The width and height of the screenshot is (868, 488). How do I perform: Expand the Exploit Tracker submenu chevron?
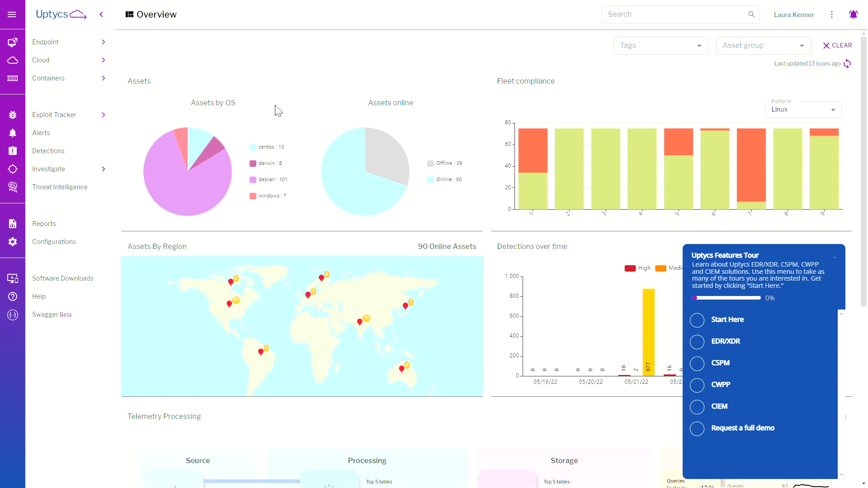(x=104, y=115)
